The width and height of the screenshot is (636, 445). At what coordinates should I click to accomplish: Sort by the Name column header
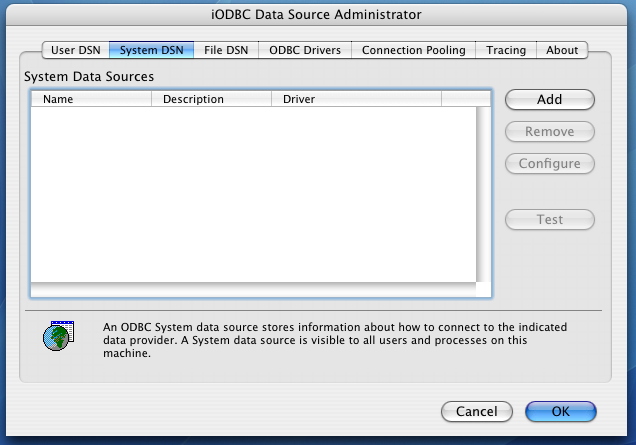coord(91,99)
